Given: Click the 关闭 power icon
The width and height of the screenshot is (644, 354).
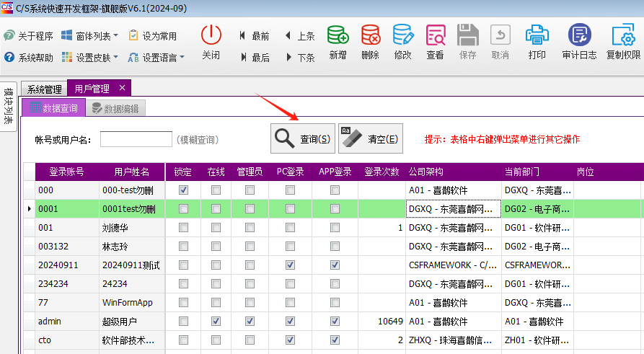Looking at the screenshot, I should pos(211,35).
